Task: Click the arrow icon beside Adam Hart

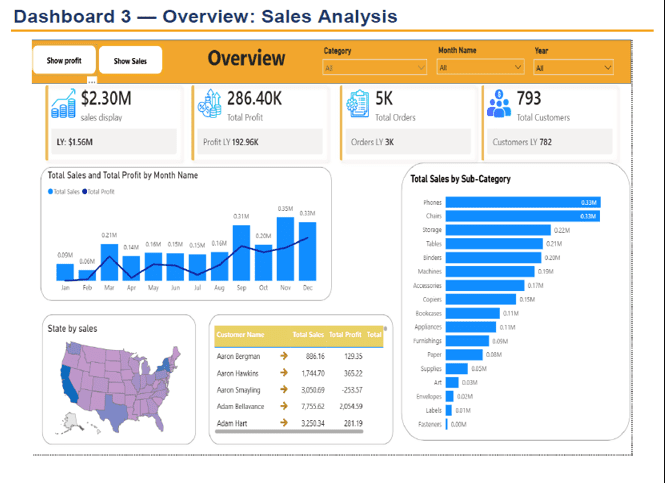Action: click(284, 422)
